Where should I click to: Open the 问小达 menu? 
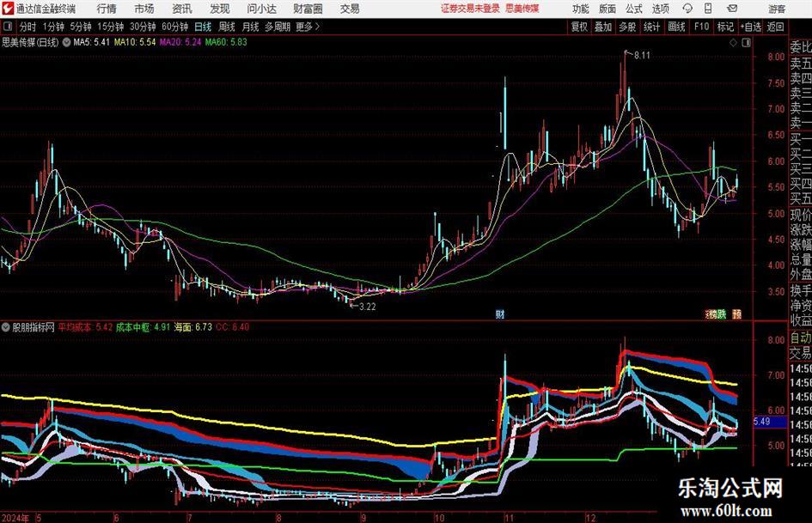(x=261, y=9)
